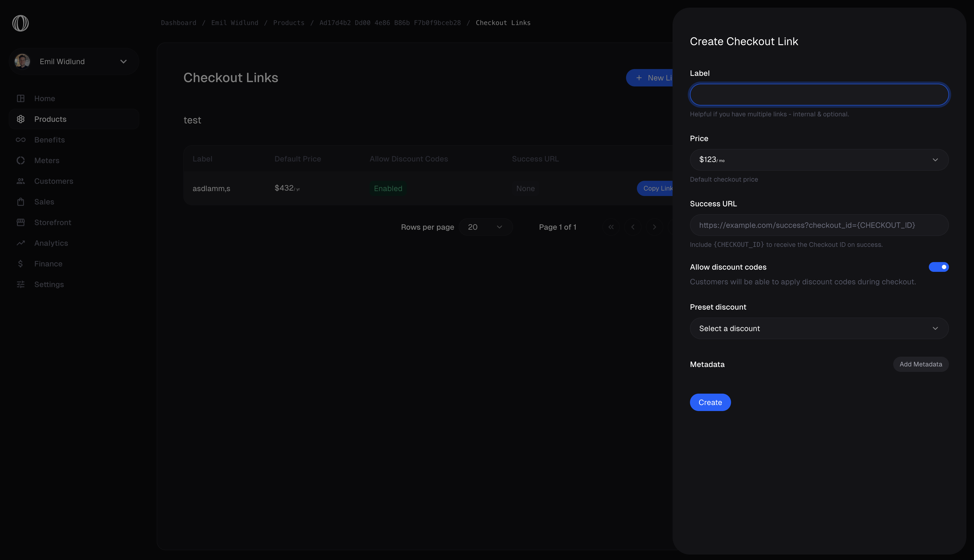974x560 pixels.
Task: Click the Home sidebar icon
Action: click(x=21, y=98)
